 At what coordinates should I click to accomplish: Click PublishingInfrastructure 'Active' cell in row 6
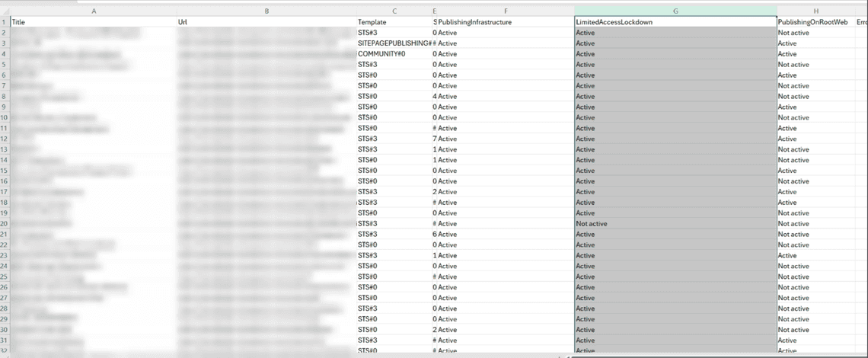(x=506, y=75)
